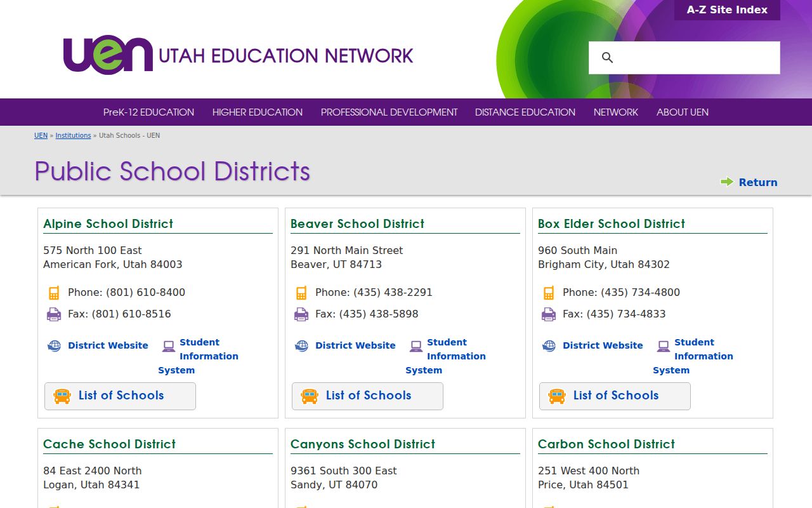Click address 291 North Main Street

tap(346, 250)
